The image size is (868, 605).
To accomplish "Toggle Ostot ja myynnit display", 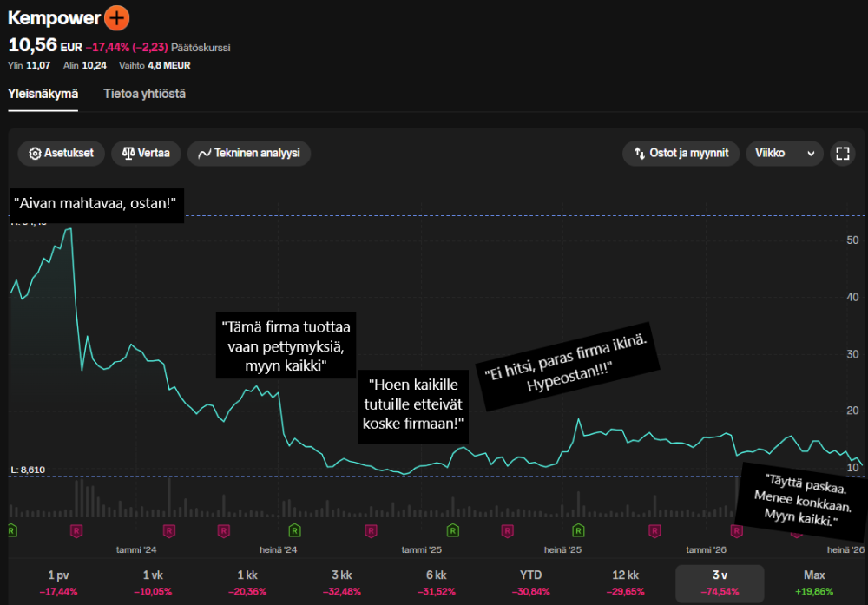I will [681, 154].
